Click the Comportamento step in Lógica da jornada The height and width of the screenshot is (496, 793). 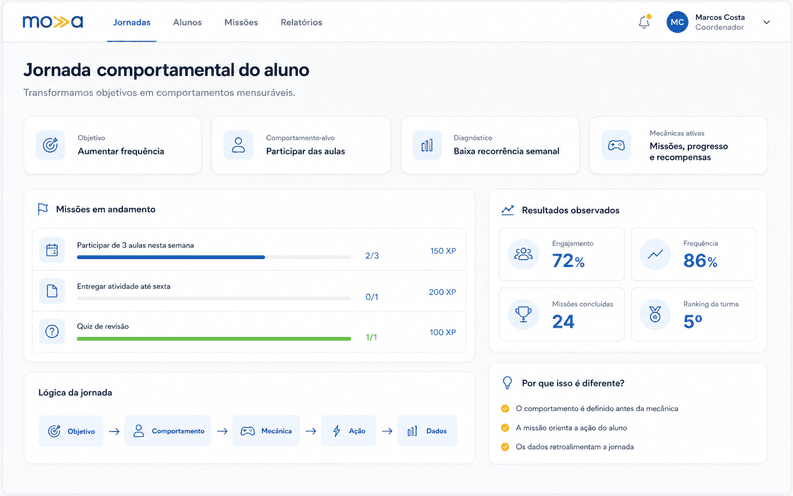click(167, 431)
